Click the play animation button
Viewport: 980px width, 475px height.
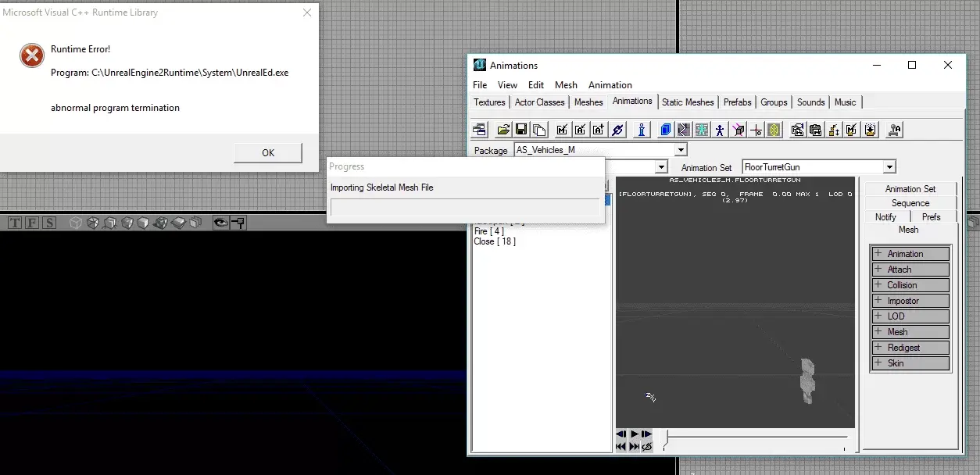[x=635, y=434]
